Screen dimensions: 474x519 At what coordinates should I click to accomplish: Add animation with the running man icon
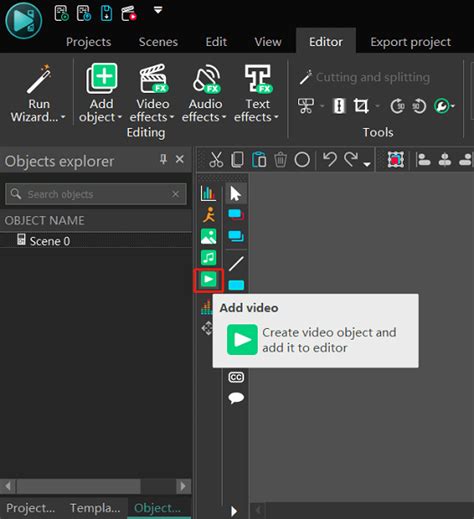[209, 215]
